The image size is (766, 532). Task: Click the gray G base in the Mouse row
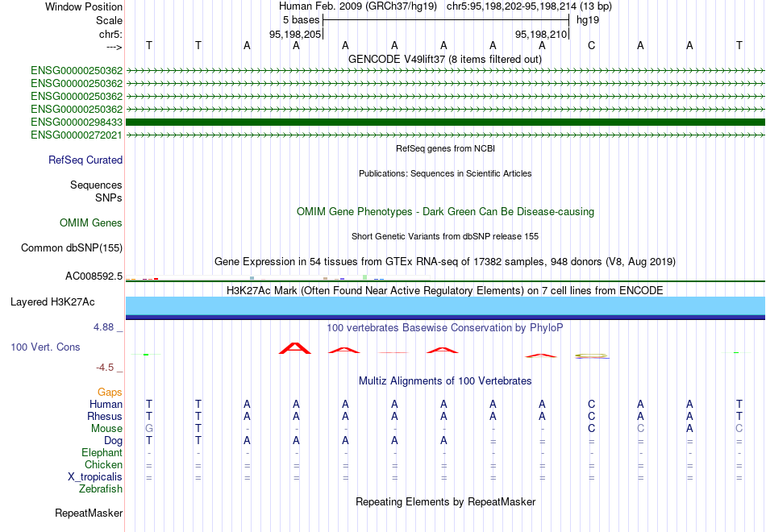pos(149,429)
